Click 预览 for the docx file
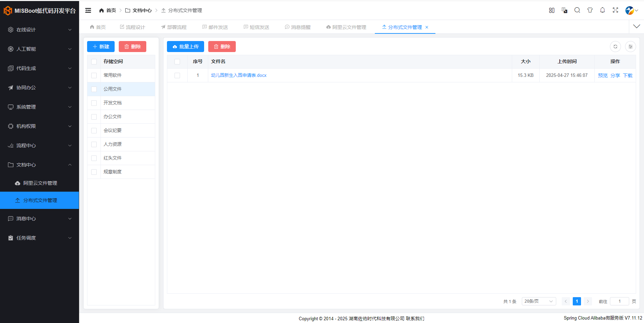The height and width of the screenshot is (323, 644). 603,75
